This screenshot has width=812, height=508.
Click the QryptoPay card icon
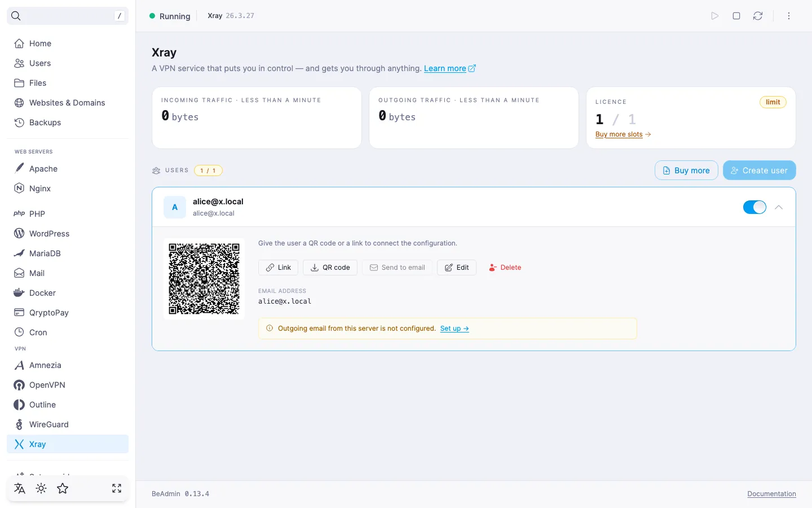[19, 313]
